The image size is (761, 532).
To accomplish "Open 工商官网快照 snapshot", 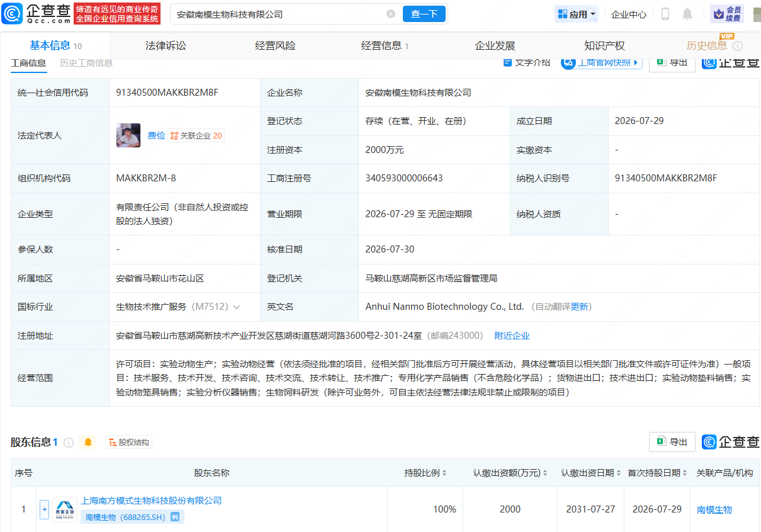I will pyautogui.click(x=602, y=62).
